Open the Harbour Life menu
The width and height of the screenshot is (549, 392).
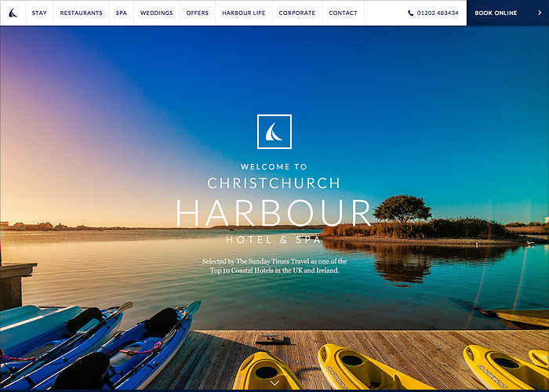click(244, 13)
